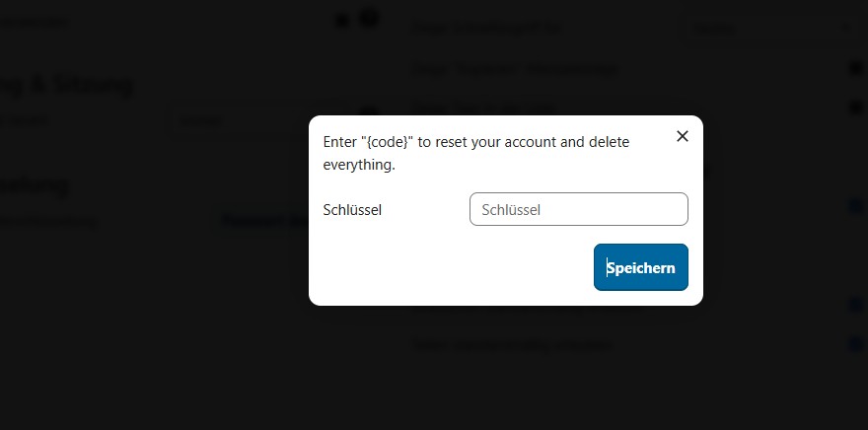Screen dimensions: 868x430
Task: Toggle the blue switch right of the dialog
Action: (855, 206)
